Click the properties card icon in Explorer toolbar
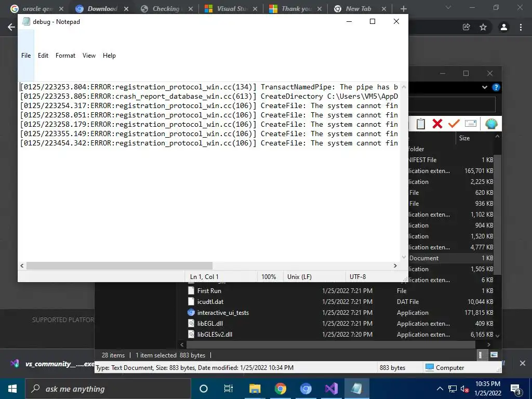The image size is (532, 399). [x=471, y=124]
